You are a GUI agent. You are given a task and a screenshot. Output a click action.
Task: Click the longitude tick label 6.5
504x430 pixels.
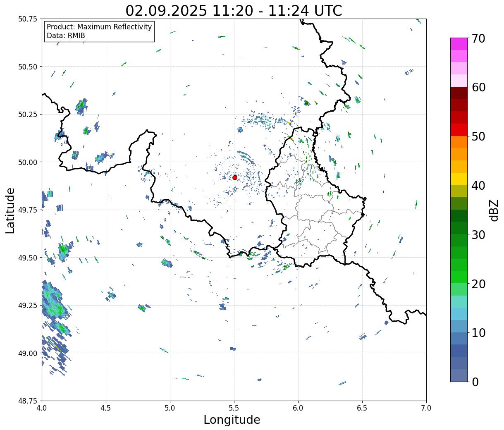pos(362,408)
